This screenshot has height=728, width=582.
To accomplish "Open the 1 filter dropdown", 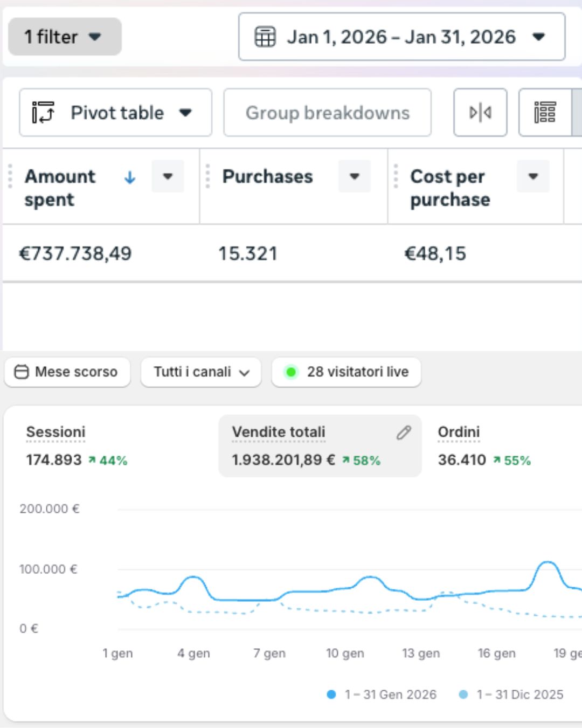I will point(65,37).
